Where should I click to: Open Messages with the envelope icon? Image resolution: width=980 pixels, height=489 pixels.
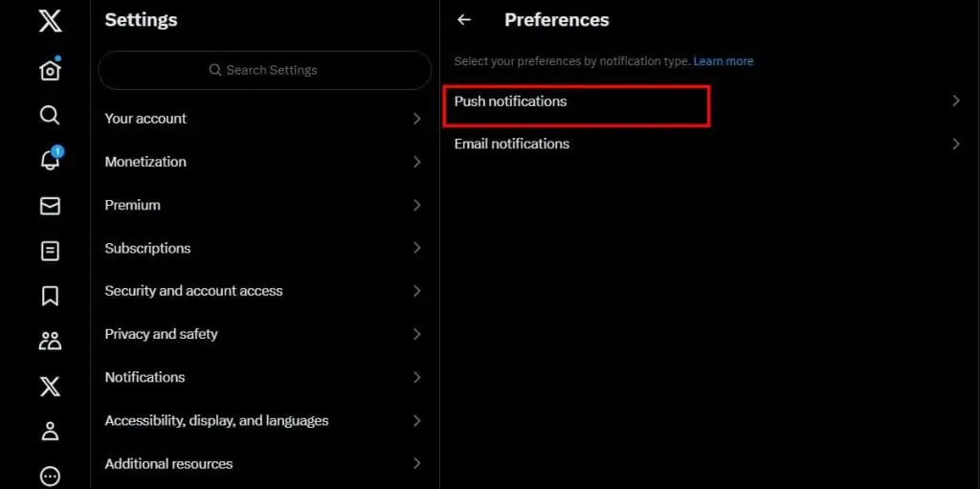(x=50, y=207)
